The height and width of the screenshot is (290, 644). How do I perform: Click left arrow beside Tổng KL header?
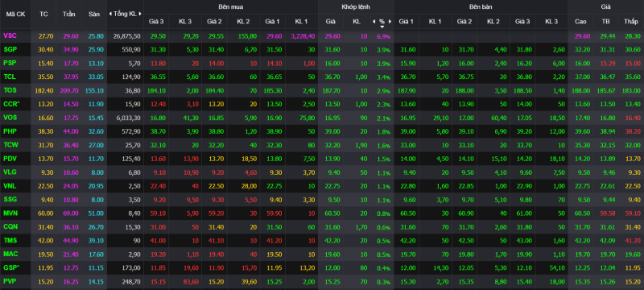(x=110, y=14)
